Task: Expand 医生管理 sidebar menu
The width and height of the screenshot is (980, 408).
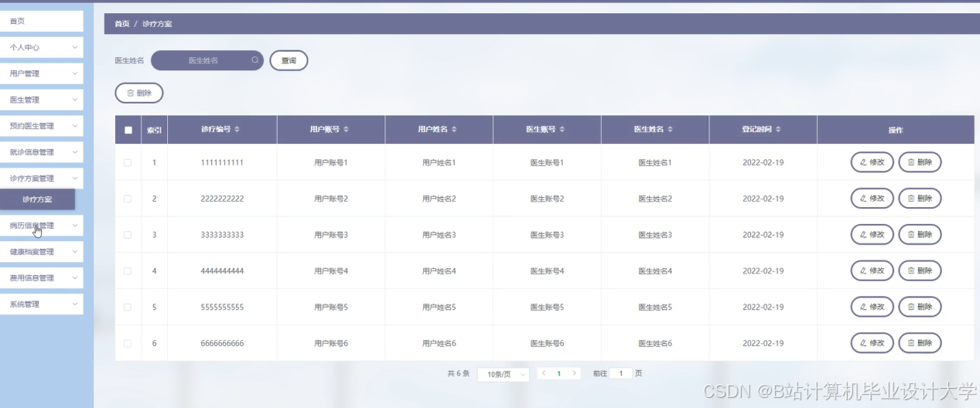Action: 41,100
